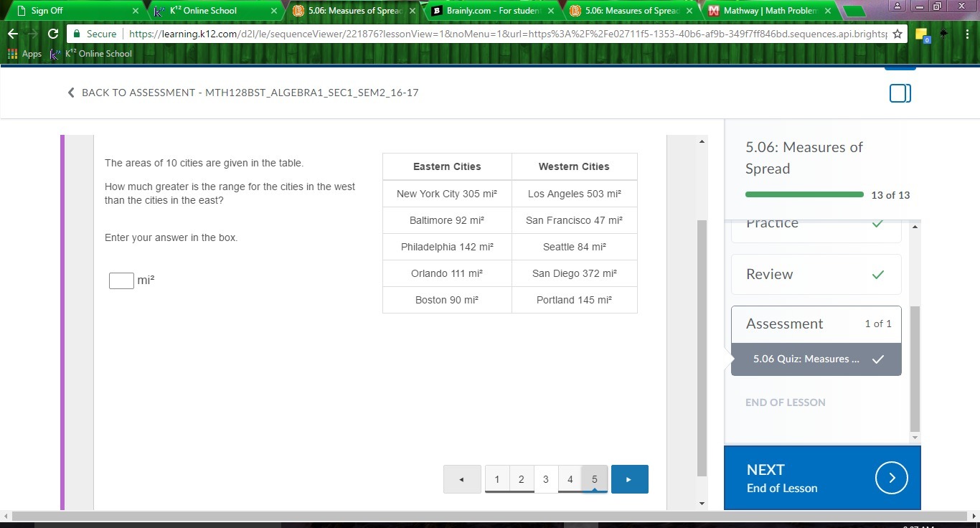This screenshot has width=980, height=528.
Task: Click New York City 305 mi² cell
Action: coord(447,194)
